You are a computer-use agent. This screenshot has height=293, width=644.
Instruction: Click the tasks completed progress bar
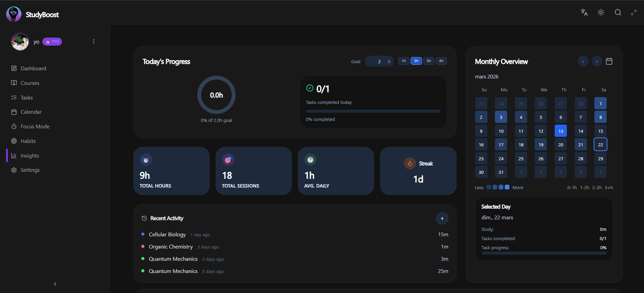tap(373, 111)
